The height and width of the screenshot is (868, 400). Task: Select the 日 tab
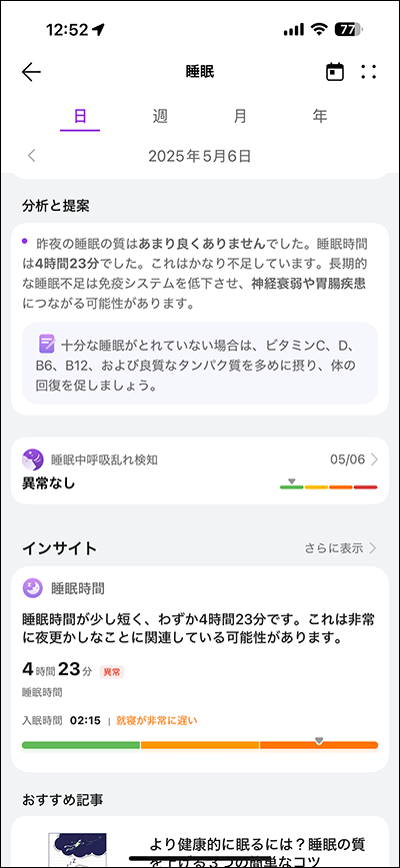pyautogui.click(x=80, y=116)
